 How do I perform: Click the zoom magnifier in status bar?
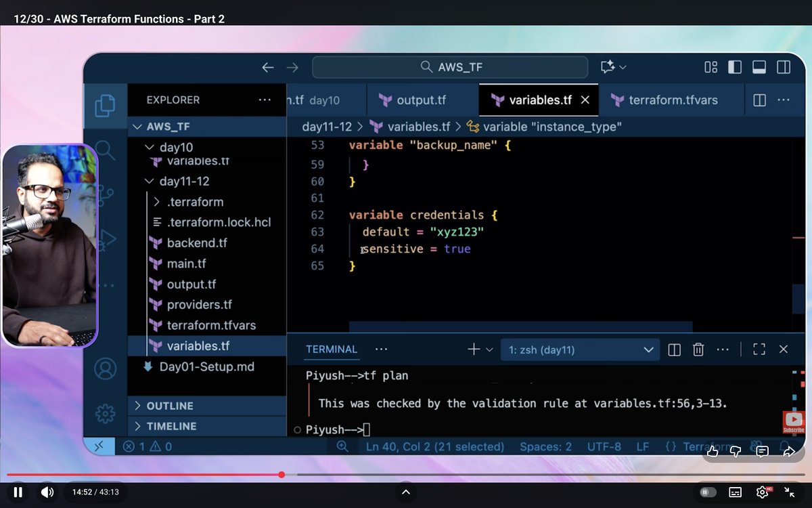[342, 446]
